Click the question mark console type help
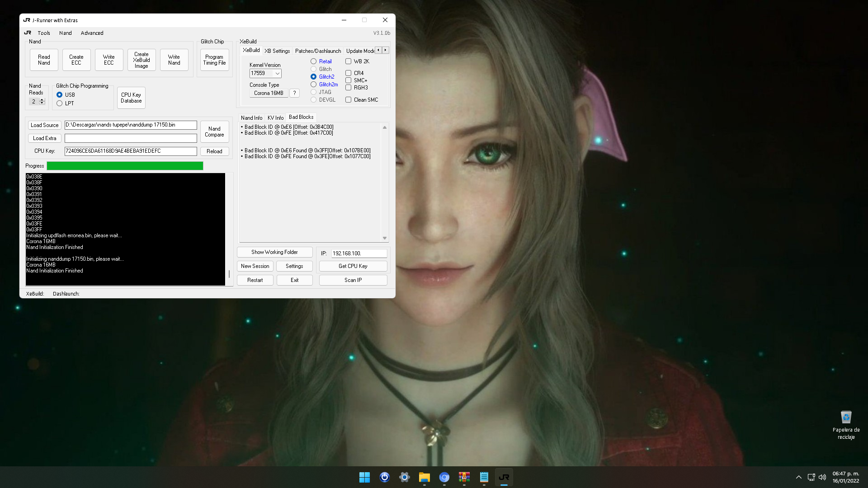This screenshot has height=488, width=868. coord(294,93)
